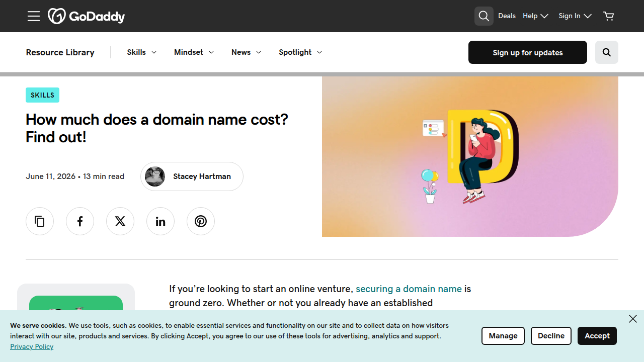Open the hamburger menu icon

(34, 16)
